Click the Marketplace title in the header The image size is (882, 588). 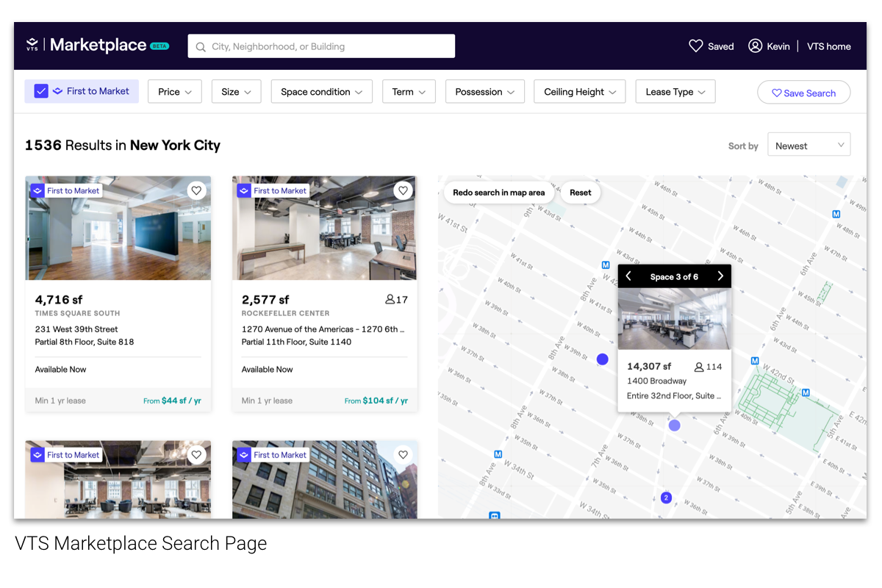[x=98, y=45]
